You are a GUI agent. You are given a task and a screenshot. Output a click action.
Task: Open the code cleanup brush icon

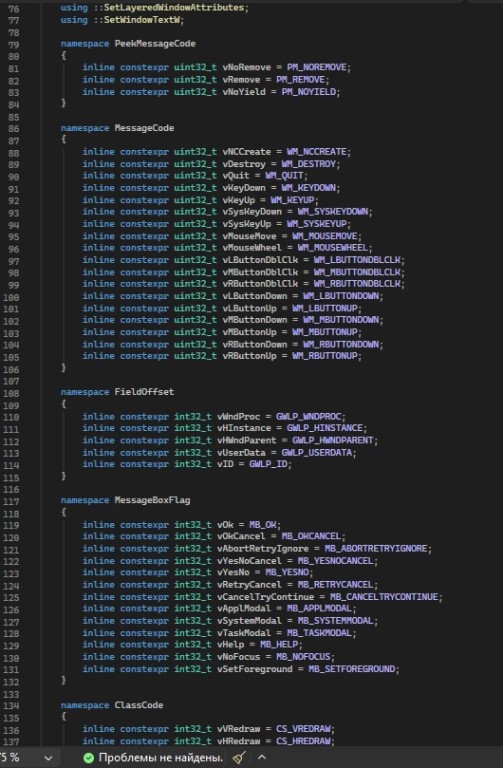(x=239, y=758)
